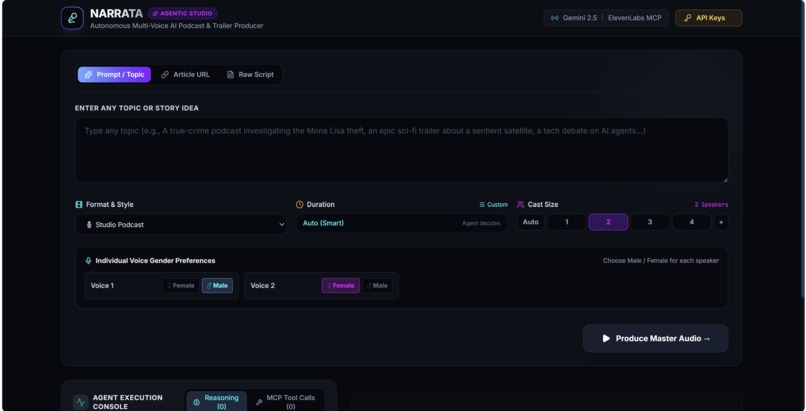806x411 pixels.
Task: Set cast size to 1 speaker
Action: point(566,222)
